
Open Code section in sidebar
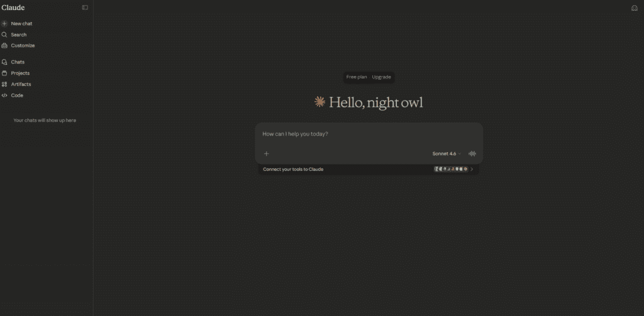pyautogui.click(x=17, y=95)
